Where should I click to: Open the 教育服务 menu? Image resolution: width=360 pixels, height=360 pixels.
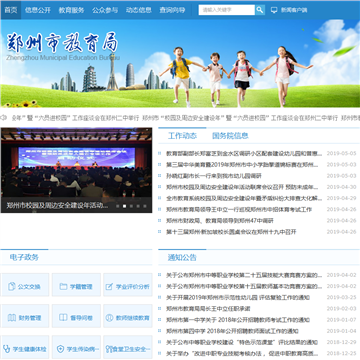pyautogui.click(x=71, y=10)
